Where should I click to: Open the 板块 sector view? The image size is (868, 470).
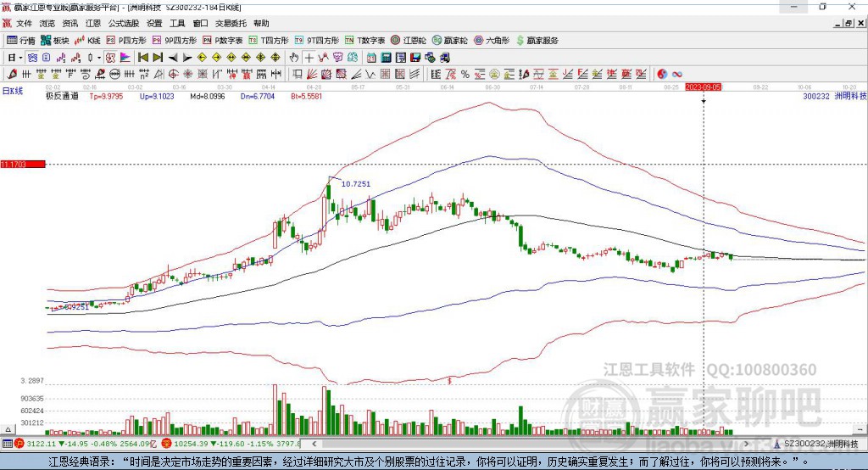55,41
